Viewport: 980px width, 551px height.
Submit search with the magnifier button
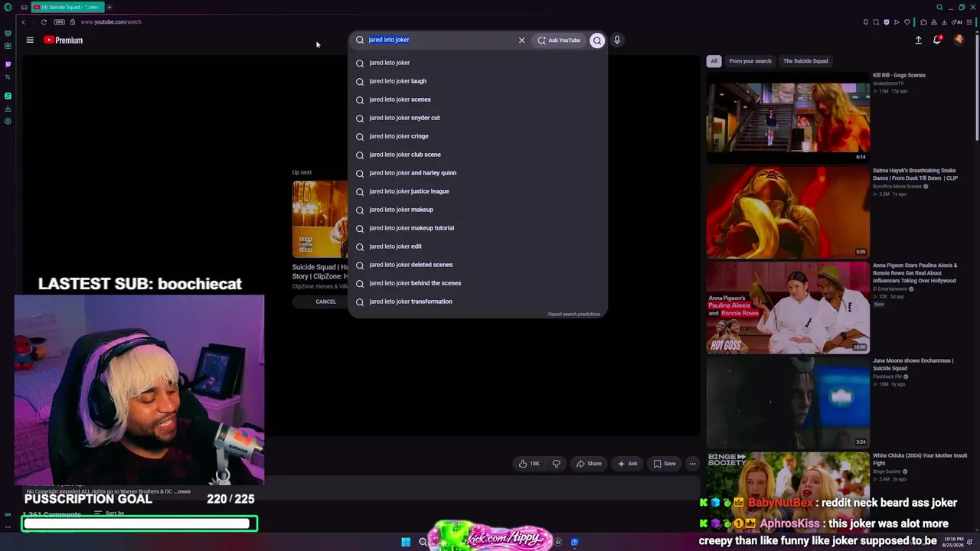[x=597, y=40]
